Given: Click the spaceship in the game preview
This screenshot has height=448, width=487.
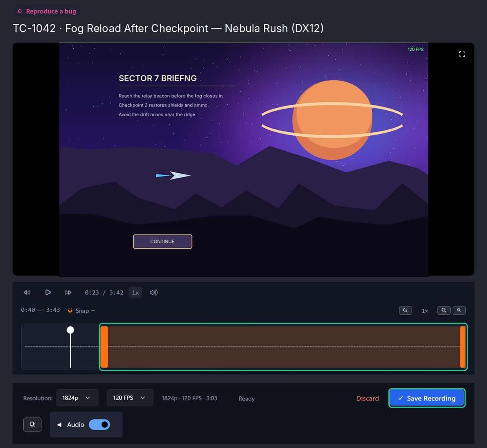Looking at the screenshot, I should [173, 176].
